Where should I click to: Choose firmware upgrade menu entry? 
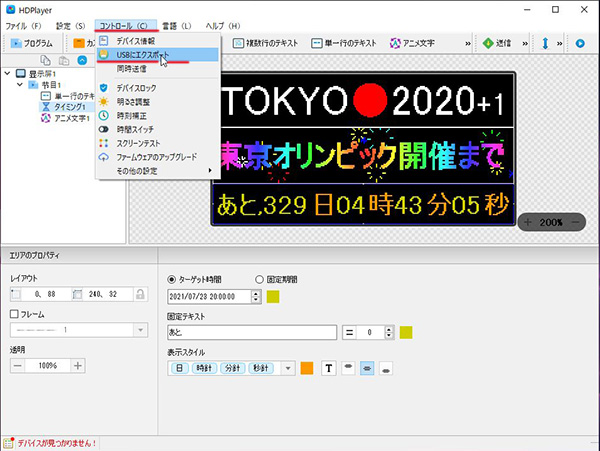158,157
